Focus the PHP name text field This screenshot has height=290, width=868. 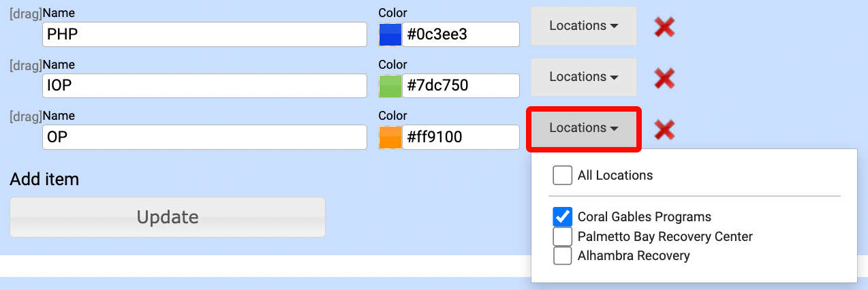click(204, 35)
